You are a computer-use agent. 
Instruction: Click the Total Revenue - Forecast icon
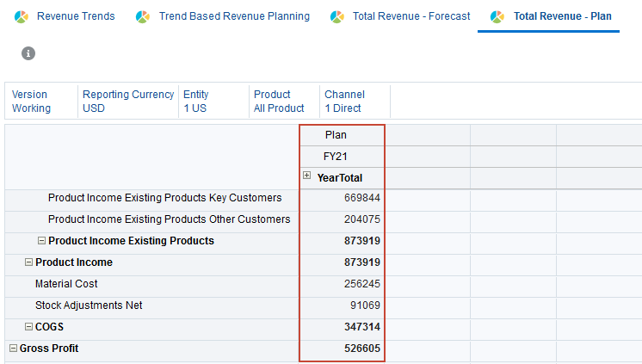click(x=337, y=17)
